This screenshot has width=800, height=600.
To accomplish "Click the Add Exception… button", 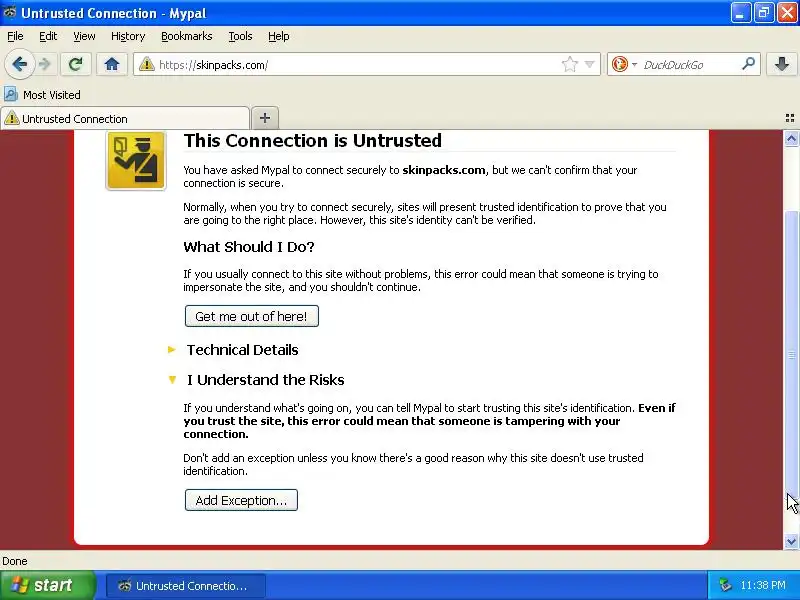I will pyautogui.click(x=241, y=501).
